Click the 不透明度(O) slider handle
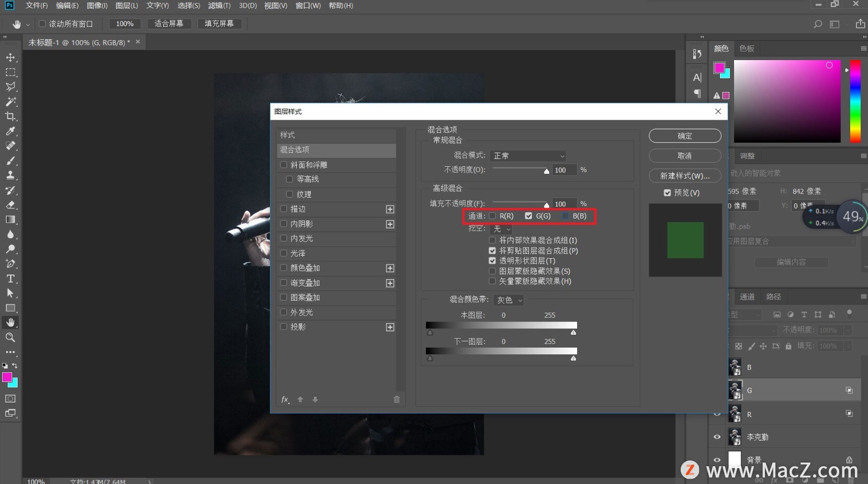 [547, 171]
